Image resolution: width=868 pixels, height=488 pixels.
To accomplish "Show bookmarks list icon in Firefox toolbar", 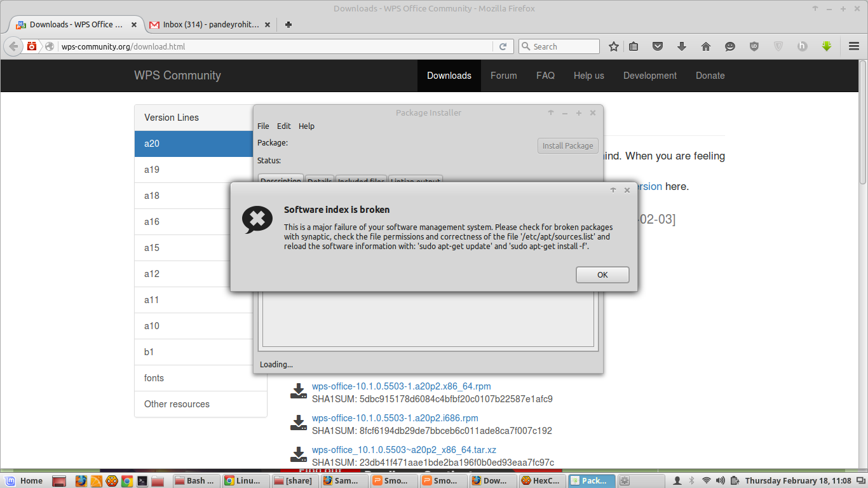I will coord(634,46).
